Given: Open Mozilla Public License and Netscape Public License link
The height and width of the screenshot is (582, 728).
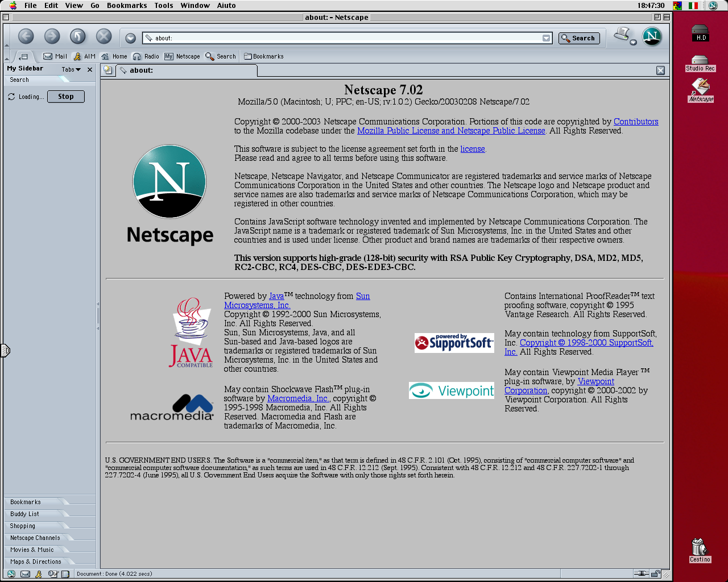Looking at the screenshot, I should pos(451,131).
